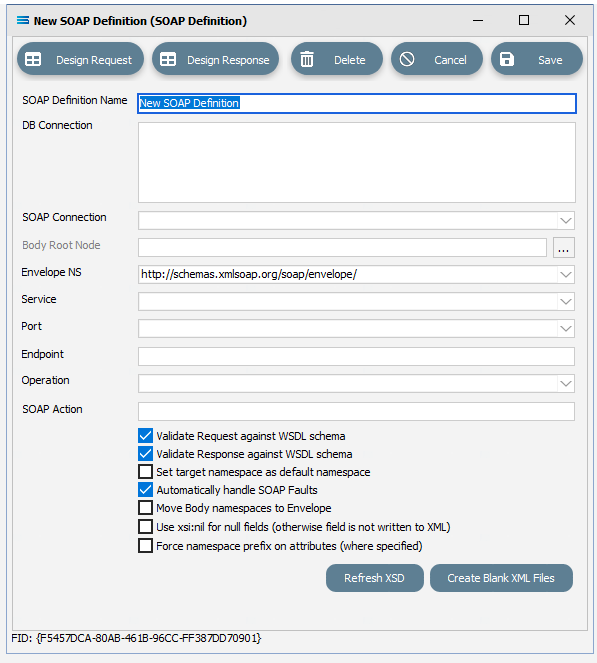Tick Move Body namespaces to Envelope
597x663 pixels.
145,507
